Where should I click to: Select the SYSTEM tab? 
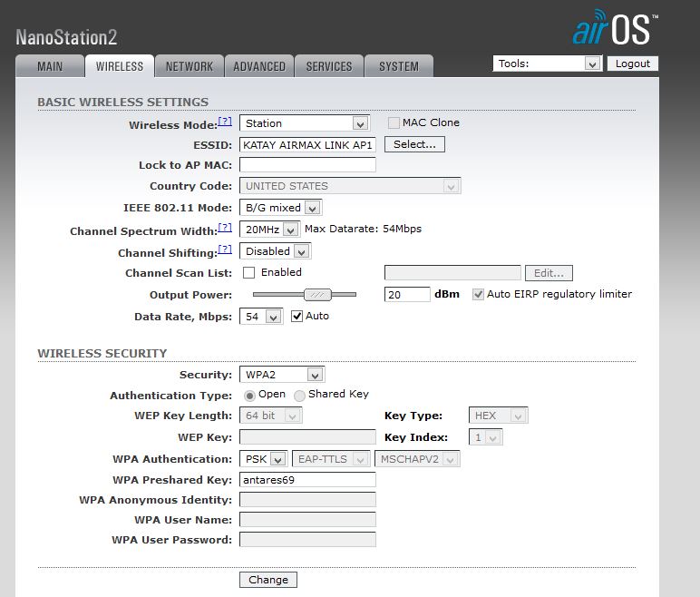point(399,66)
